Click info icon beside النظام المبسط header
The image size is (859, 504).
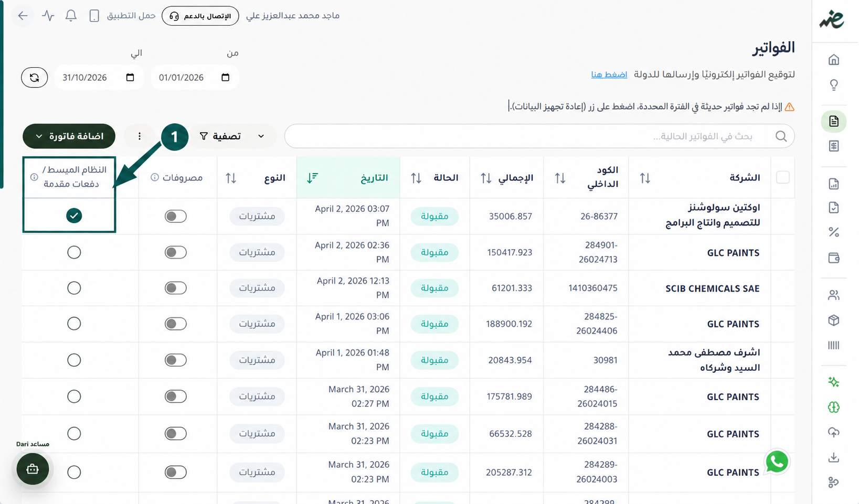pos(34,177)
